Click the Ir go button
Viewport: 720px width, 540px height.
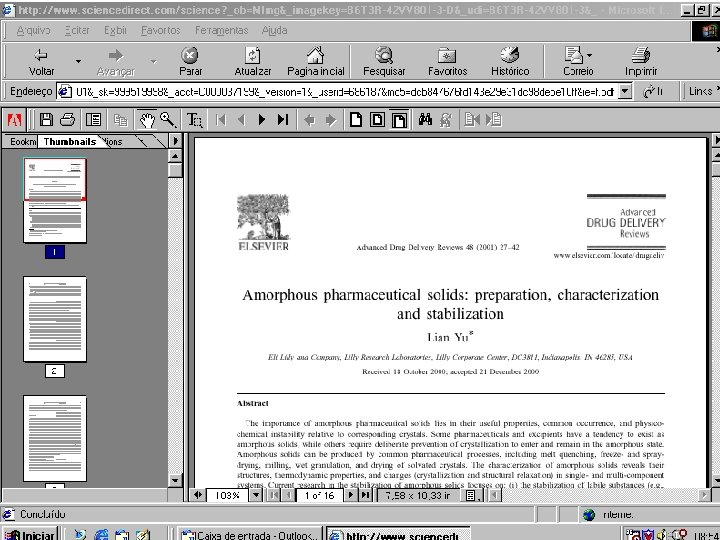pos(653,91)
